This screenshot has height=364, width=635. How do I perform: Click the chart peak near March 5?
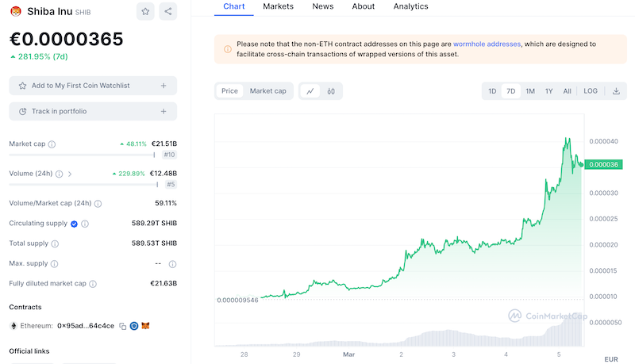pos(568,139)
